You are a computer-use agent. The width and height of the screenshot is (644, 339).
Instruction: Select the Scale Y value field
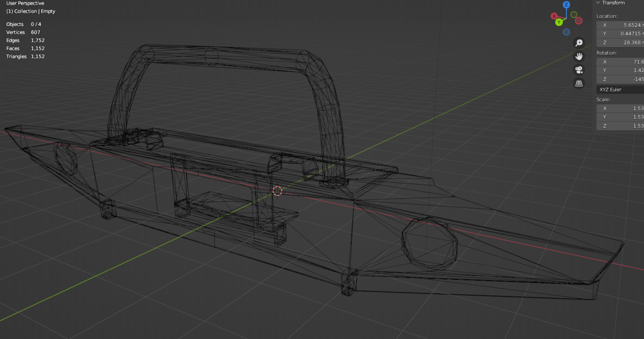tap(621, 117)
